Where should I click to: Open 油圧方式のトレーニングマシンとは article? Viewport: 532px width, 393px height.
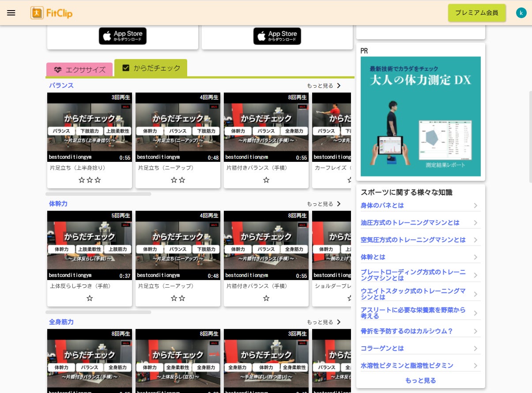pos(410,223)
